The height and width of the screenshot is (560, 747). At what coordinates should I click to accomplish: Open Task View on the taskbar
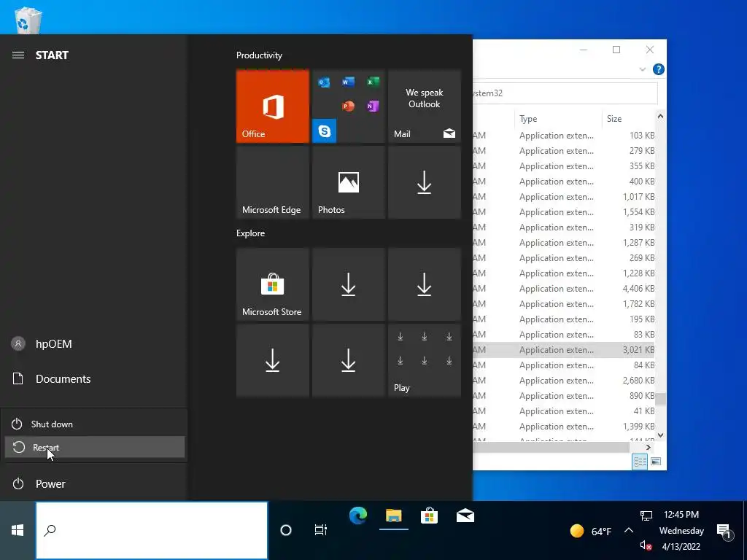pyautogui.click(x=321, y=530)
